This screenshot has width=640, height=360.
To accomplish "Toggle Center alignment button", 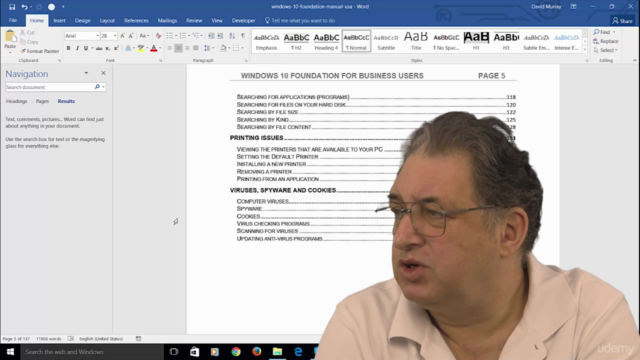I will point(178,48).
